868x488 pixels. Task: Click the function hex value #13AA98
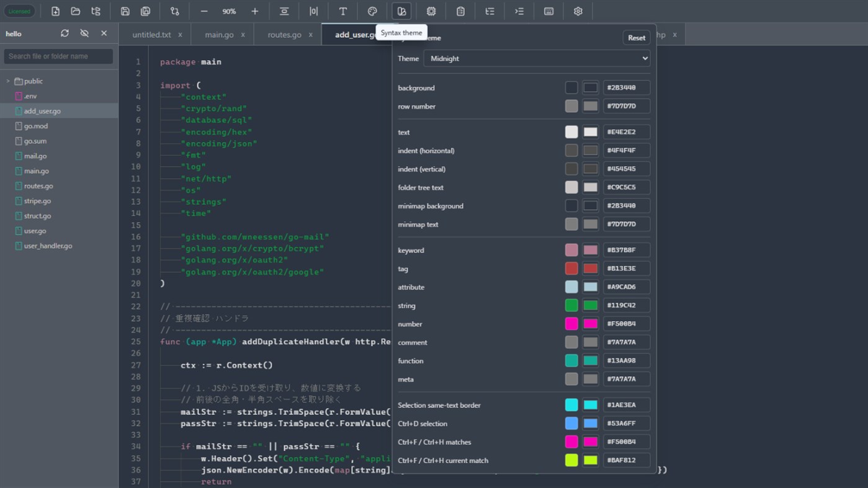click(x=627, y=361)
